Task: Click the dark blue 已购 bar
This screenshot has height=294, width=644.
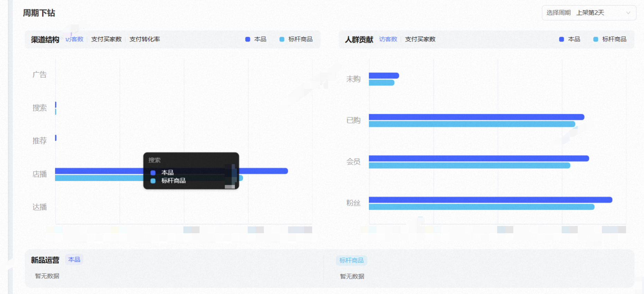Action: coord(477,117)
